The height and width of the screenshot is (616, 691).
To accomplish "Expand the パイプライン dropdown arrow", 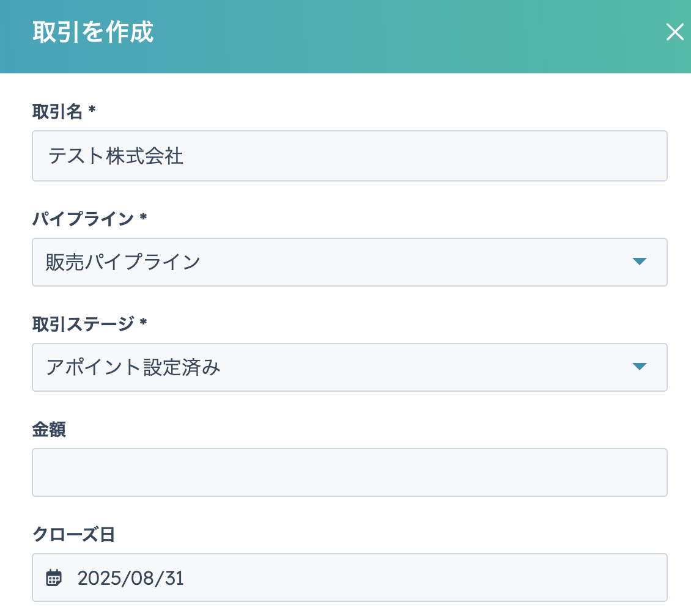I will click(639, 262).
